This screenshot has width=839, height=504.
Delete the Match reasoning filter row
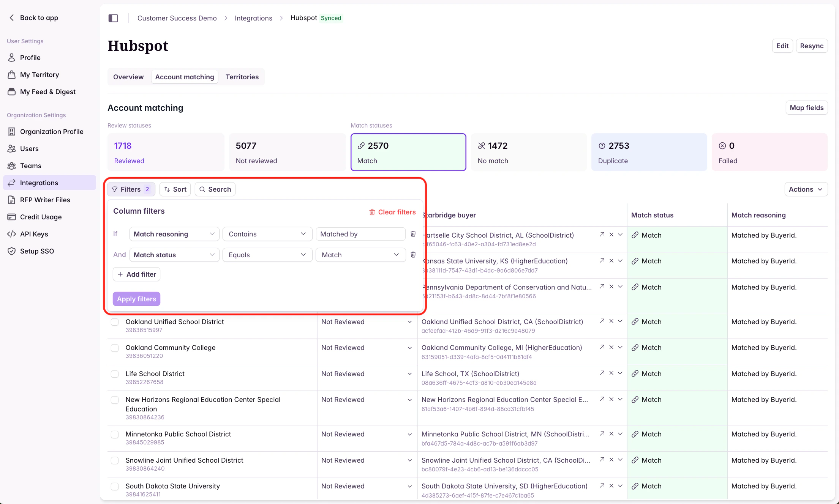[413, 234]
